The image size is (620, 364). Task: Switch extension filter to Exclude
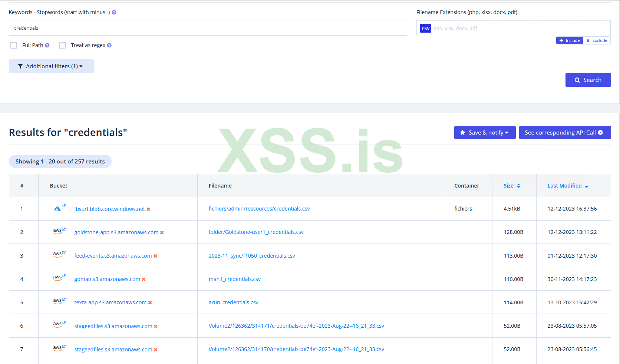click(597, 40)
